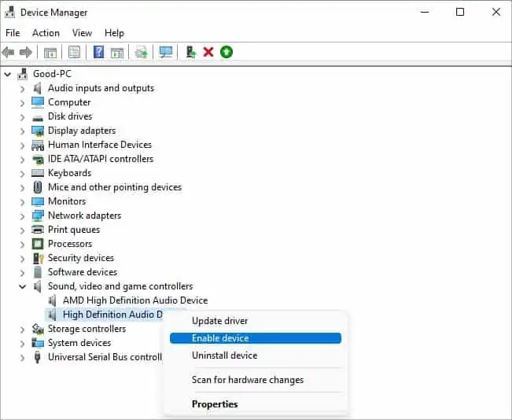Minimize the Device Manager window
Screen dimensions: 512x420
pyautogui.click(x=425, y=12)
